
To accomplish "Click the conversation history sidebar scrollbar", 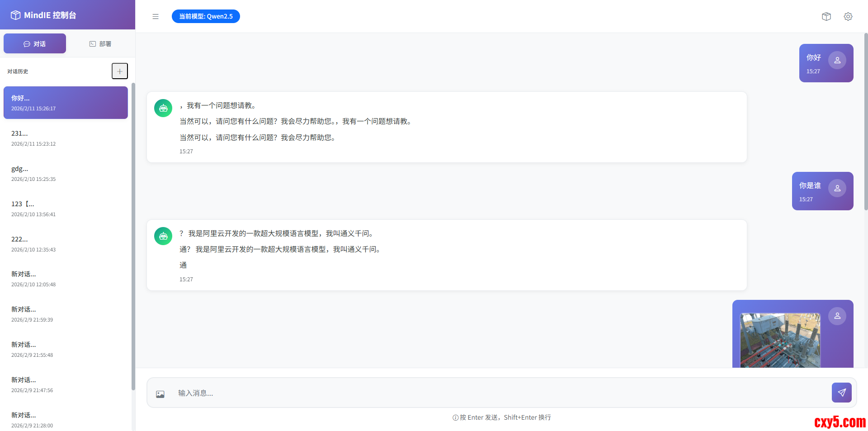I will [x=133, y=235].
